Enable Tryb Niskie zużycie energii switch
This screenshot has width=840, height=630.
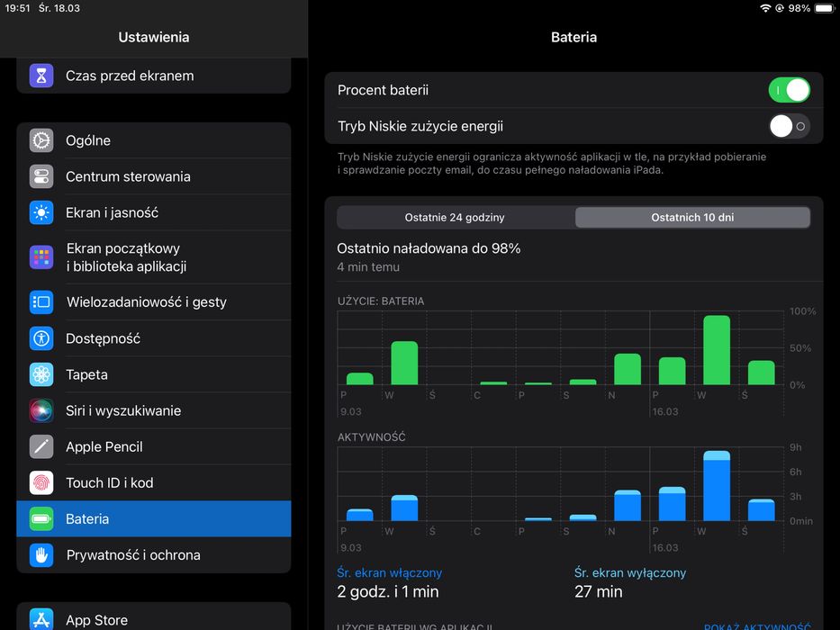coord(789,126)
